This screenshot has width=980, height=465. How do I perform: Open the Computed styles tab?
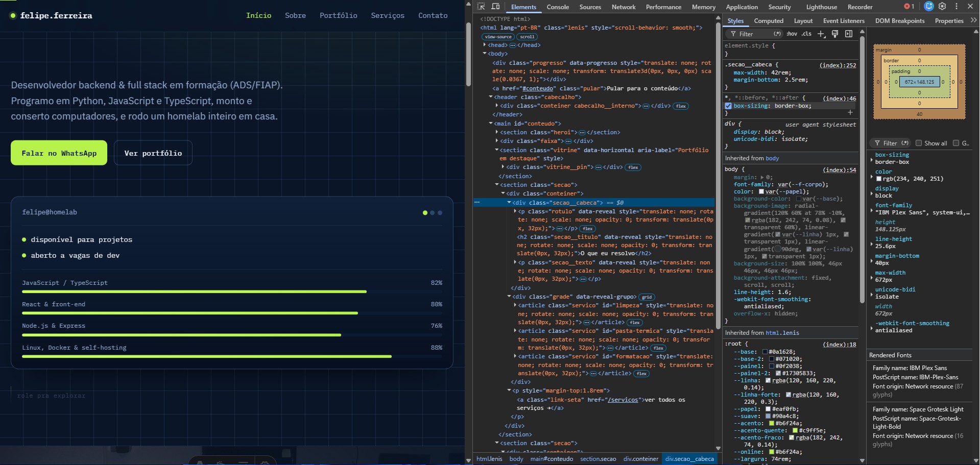click(x=769, y=21)
